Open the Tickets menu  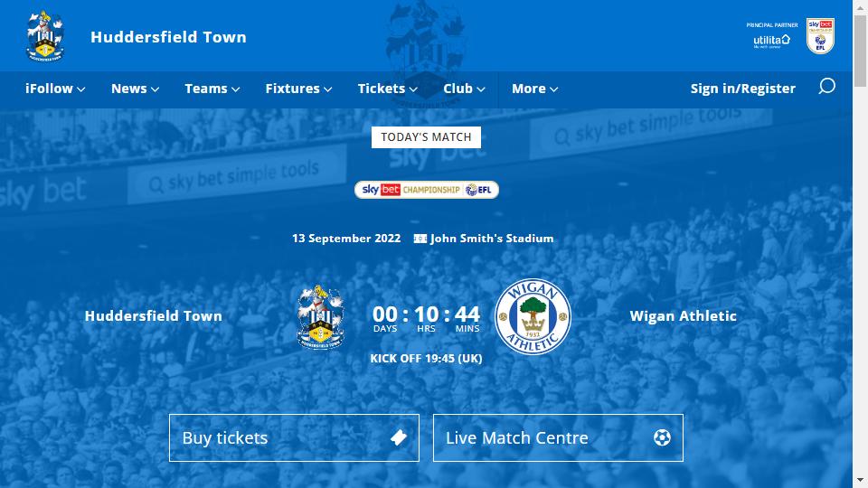pyautogui.click(x=388, y=89)
